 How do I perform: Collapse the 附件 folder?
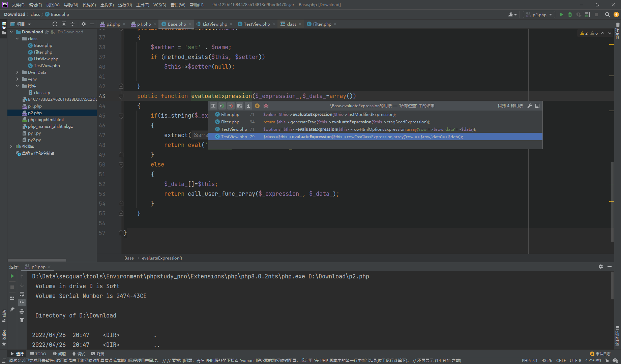click(x=18, y=86)
